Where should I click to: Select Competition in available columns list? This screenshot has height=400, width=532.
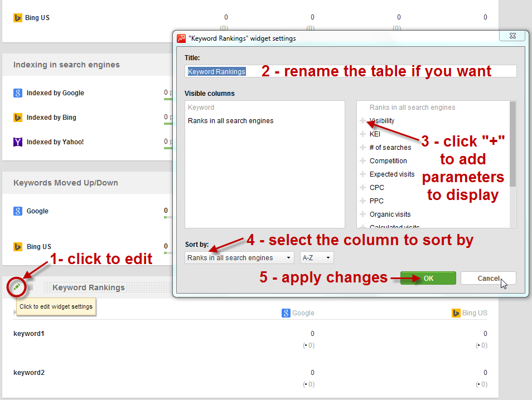(x=388, y=160)
